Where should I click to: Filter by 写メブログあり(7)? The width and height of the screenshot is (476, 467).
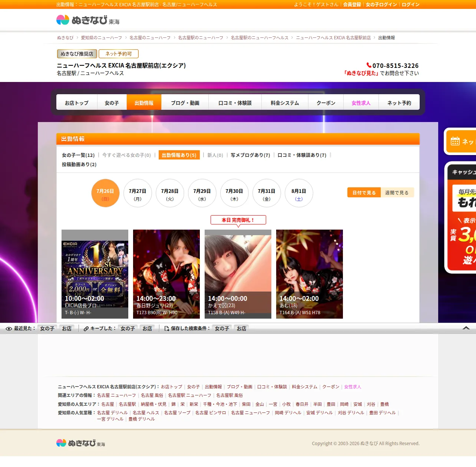point(250,155)
